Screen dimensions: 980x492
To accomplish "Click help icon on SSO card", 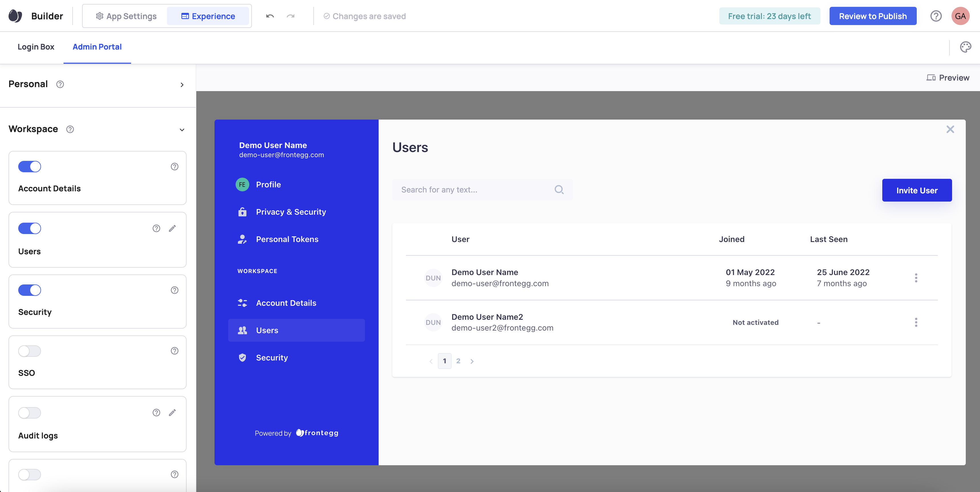I will pyautogui.click(x=175, y=350).
